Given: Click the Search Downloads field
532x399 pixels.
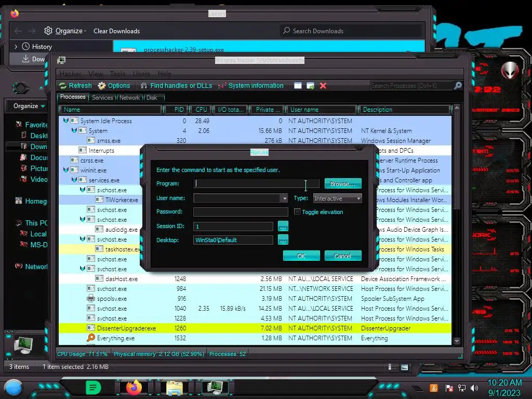Looking at the screenshot, I should pyautogui.click(x=351, y=31).
